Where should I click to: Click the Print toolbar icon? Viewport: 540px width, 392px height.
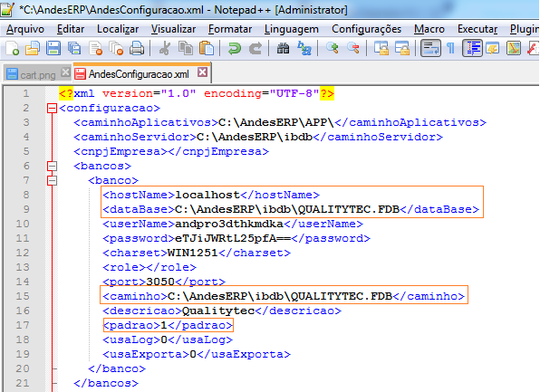(x=137, y=48)
